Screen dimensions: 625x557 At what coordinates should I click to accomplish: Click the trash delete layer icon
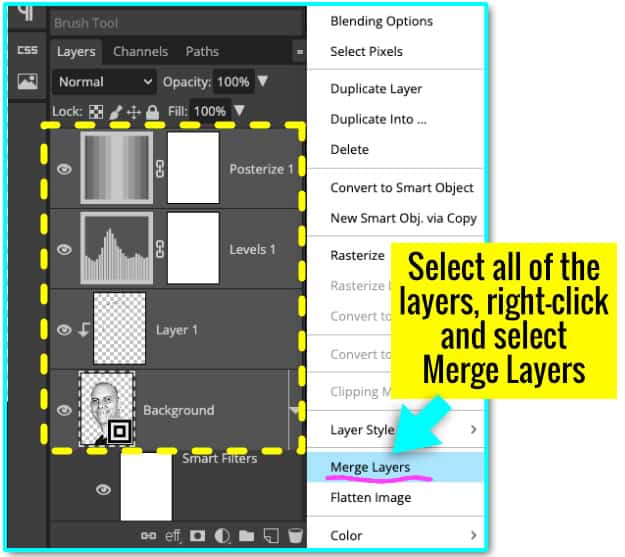click(295, 536)
